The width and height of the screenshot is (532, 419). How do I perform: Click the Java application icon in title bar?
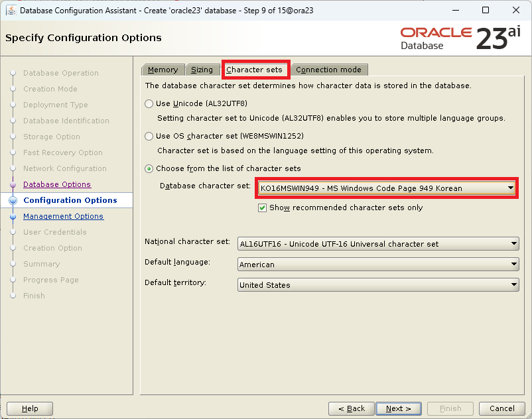(11, 11)
